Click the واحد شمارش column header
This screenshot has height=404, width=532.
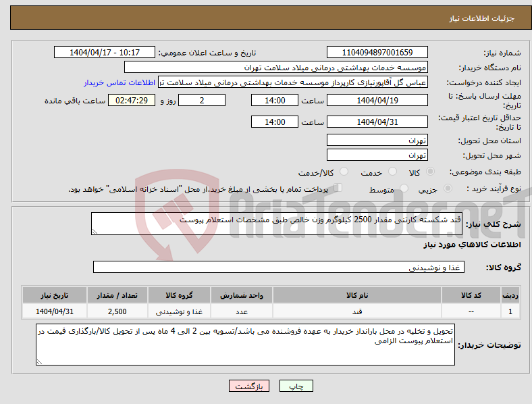(x=242, y=295)
